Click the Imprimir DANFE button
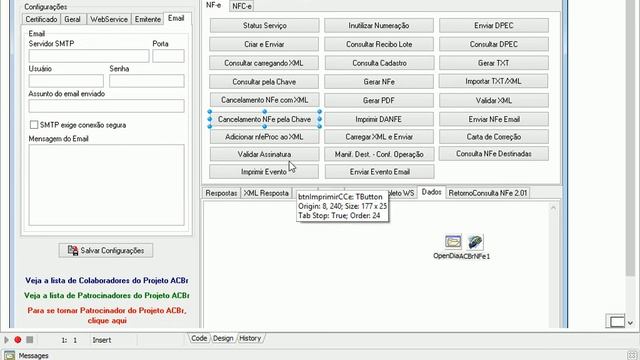This screenshot has width=640, height=360. click(x=379, y=119)
